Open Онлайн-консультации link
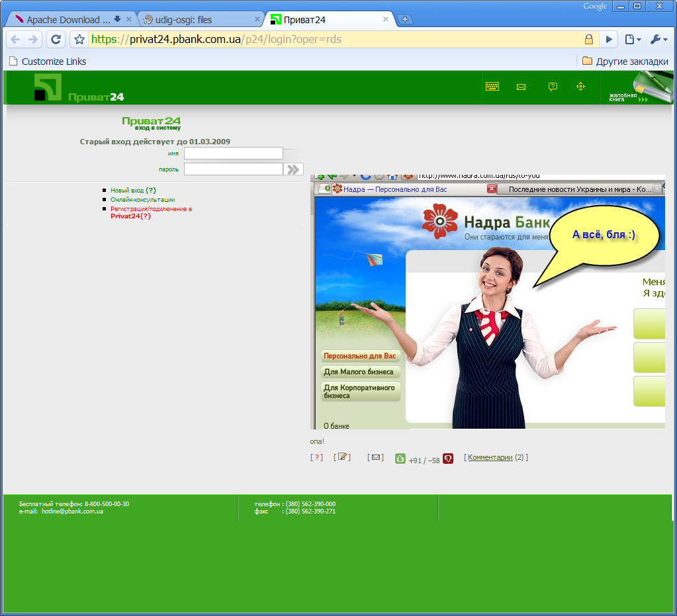 (x=142, y=199)
